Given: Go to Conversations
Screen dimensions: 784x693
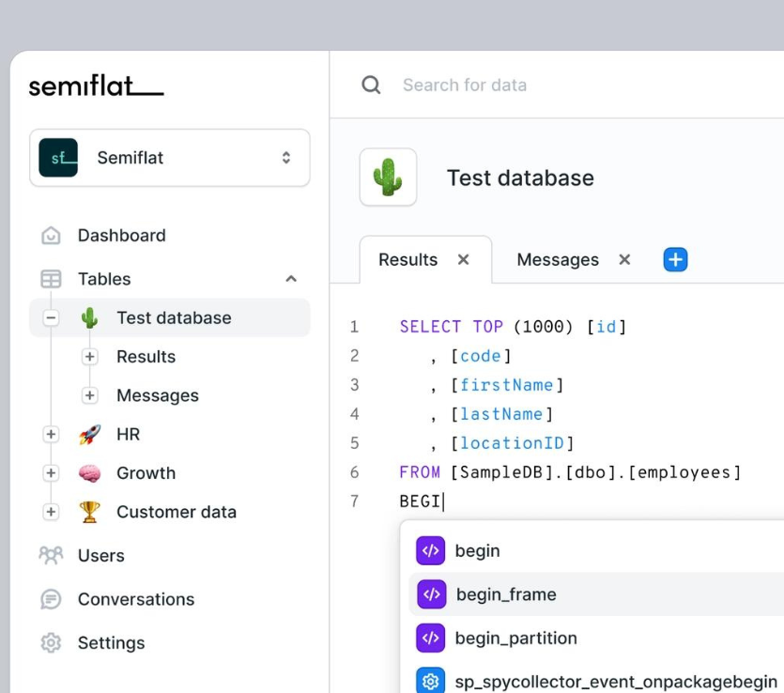Looking at the screenshot, I should [135, 599].
